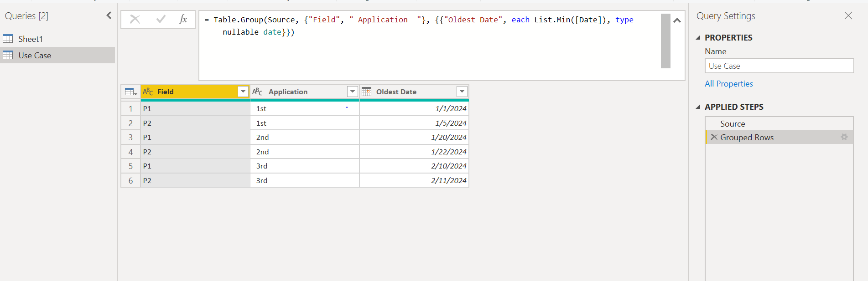
Task: Click the P1 cell in row 1
Action: coord(195,108)
